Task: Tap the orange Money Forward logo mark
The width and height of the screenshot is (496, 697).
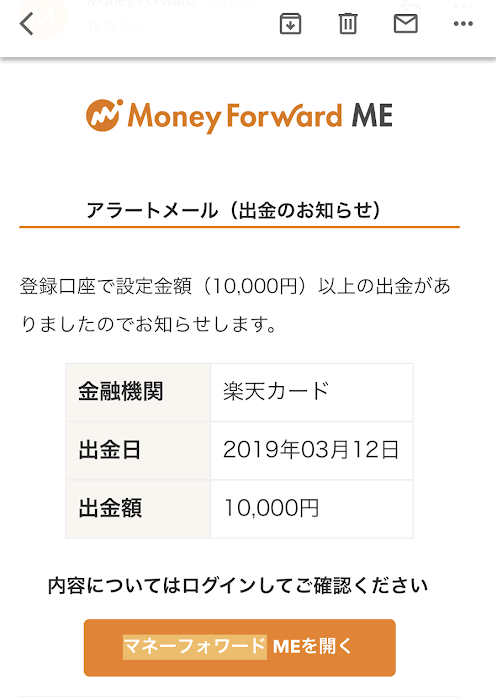Action: [x=104, y=116]
